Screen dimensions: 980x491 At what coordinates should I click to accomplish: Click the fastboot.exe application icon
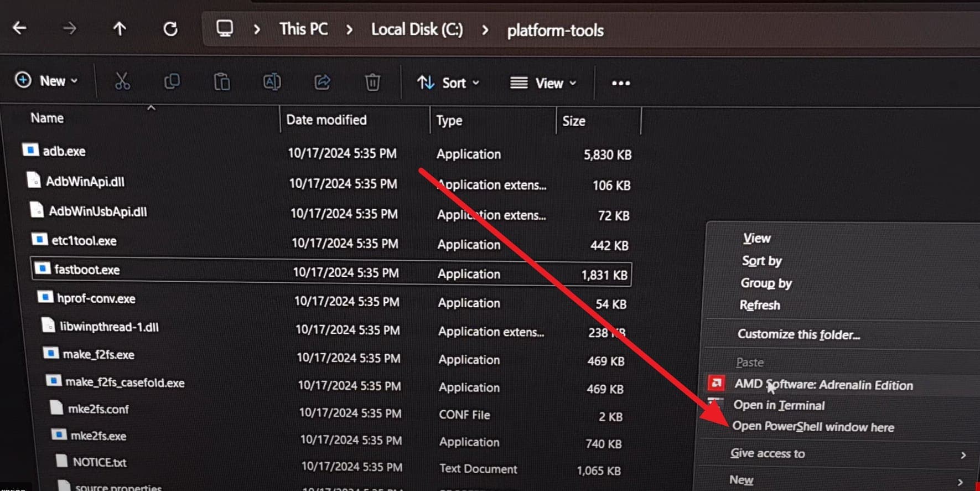click(x=42, y=268)
